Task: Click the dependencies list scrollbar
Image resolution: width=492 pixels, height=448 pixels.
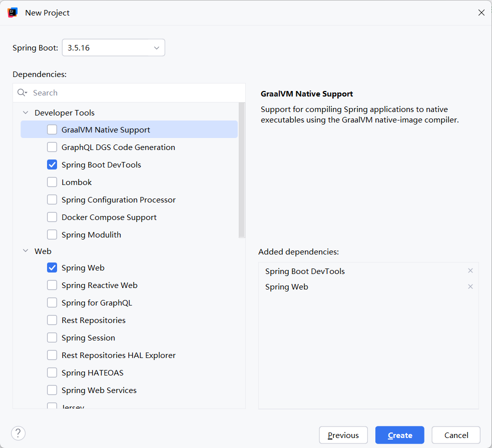Action: [242, 170]
